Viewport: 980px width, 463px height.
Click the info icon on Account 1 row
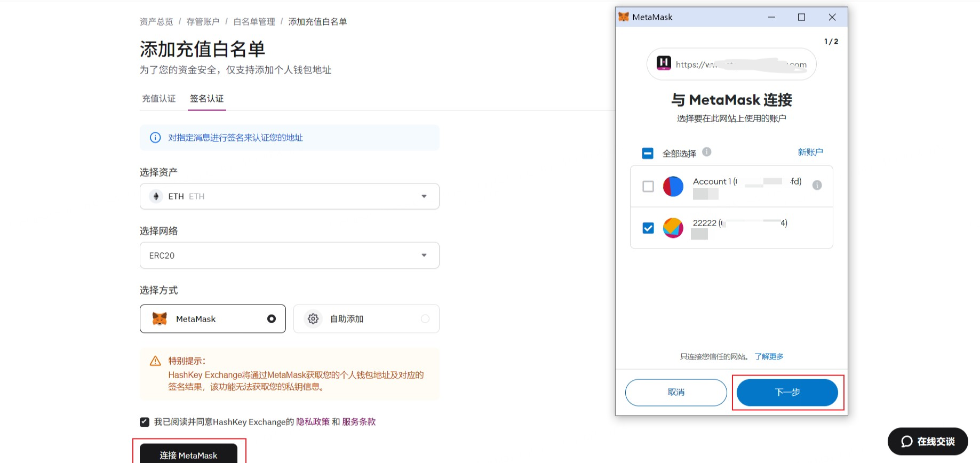pos(817,186)
